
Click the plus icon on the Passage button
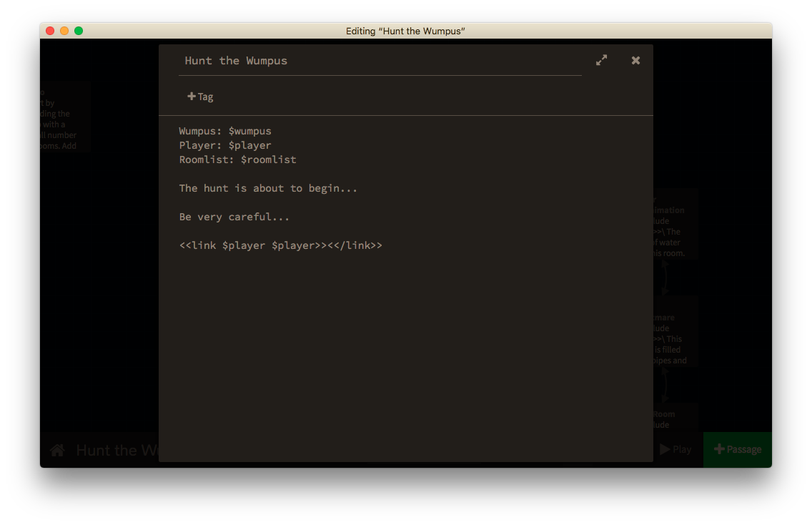point(718,449)
